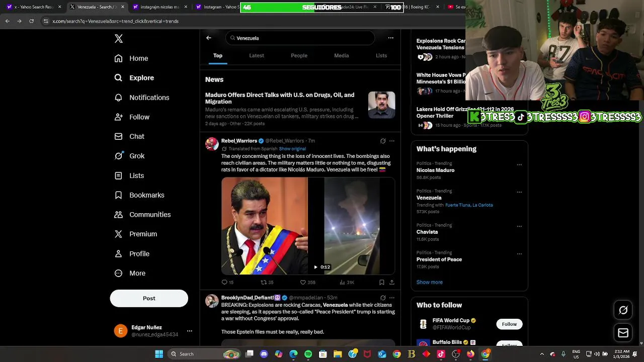This screenshot has width=644, height=362.
Task: Open Premium in the sidebar
Action: (136, 234)
